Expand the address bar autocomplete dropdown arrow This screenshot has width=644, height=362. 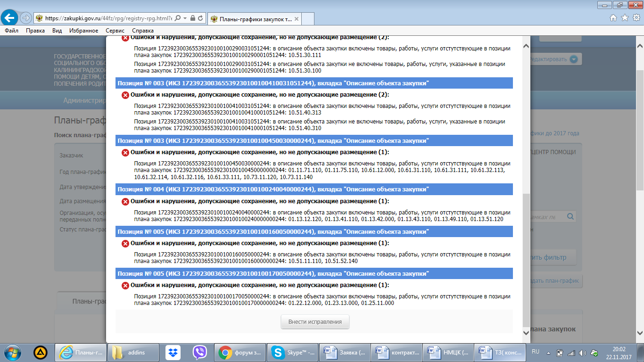click(x=185, y=18)
